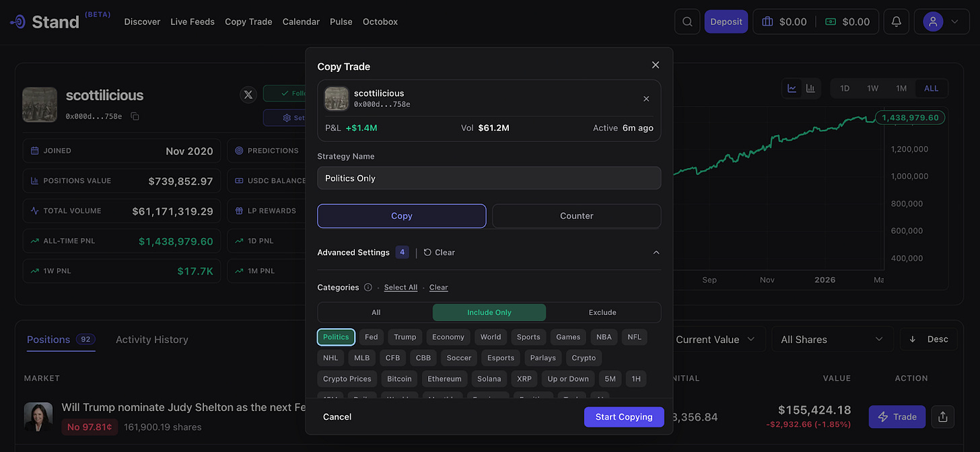
Task: Toggle the Politics category chip
Action: tap(336, 337)
